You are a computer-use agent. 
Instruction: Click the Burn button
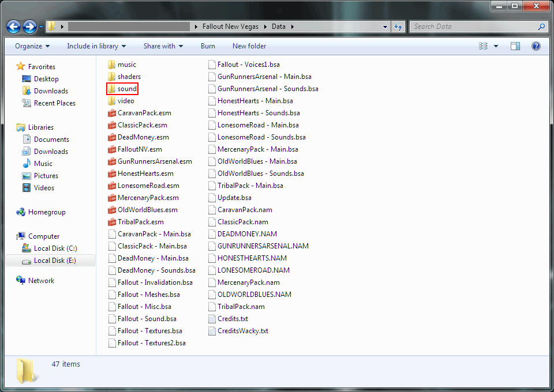click(x=208, y=46)
